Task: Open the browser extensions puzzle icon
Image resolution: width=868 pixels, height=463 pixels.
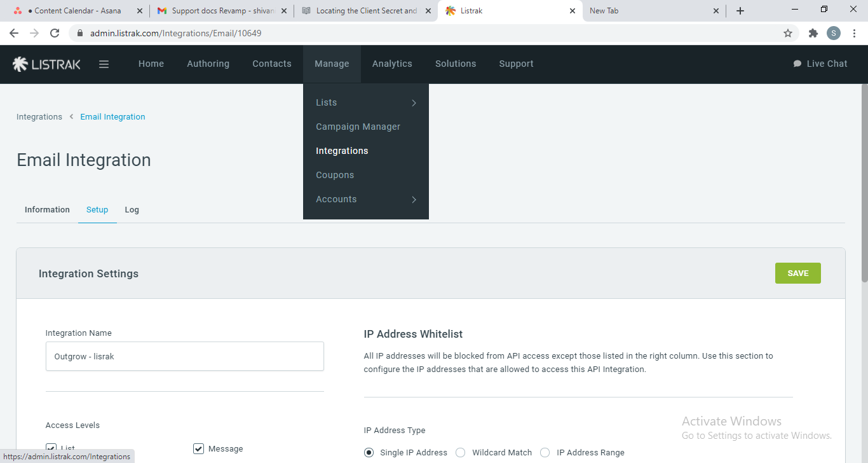Action: (x=813, y=33)
